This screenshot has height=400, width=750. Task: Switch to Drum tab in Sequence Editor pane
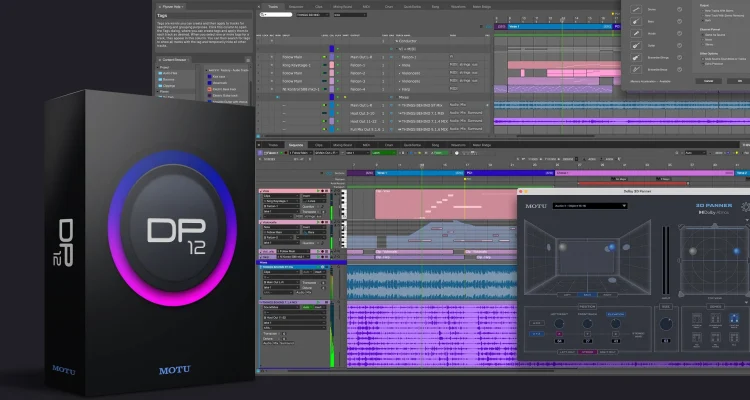[389, 145]
